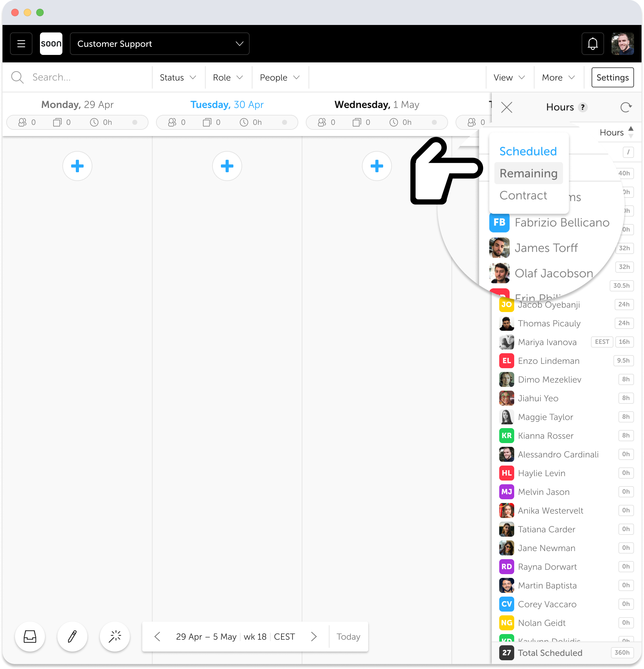This screenshot has height=669, width=644.
Task: Add shift on Tuesday with plus
Action: pos(227,166)
